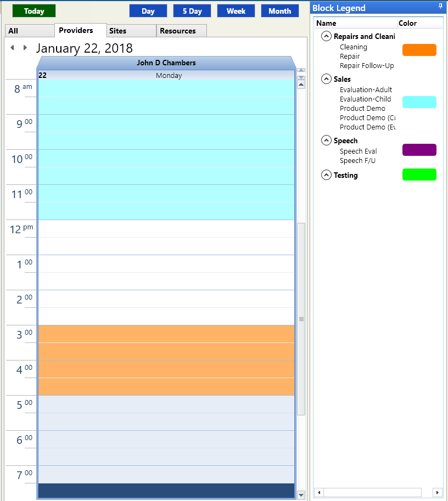The height and width of the screenshot is (501, 448).
Task: Select the Evaluation-Adult legend item
Action: coord(366,90)
